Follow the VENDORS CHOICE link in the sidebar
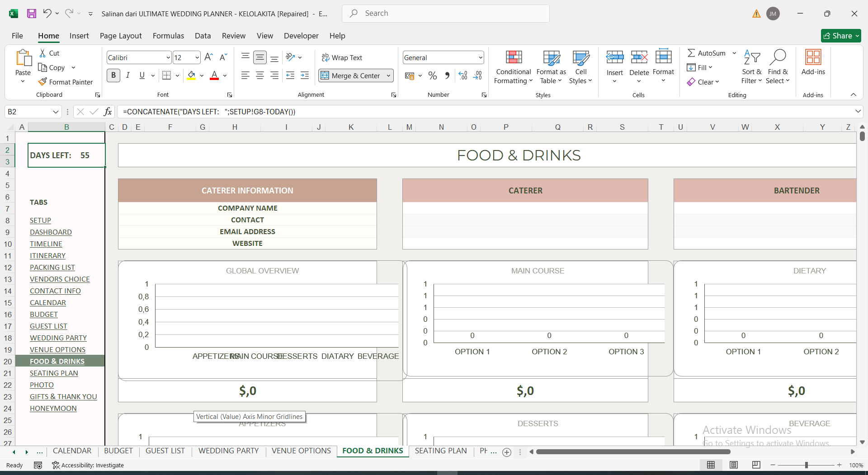Viewport: 868px width, 475px height. (x=60, y=279)
